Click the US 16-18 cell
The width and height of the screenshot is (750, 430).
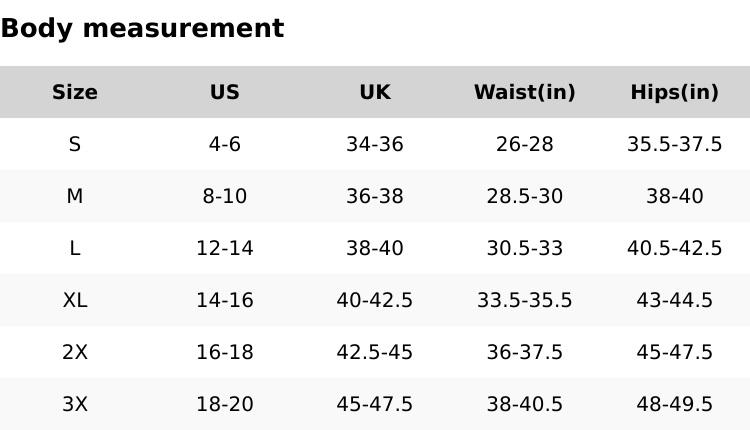click(x=225, y=353)
